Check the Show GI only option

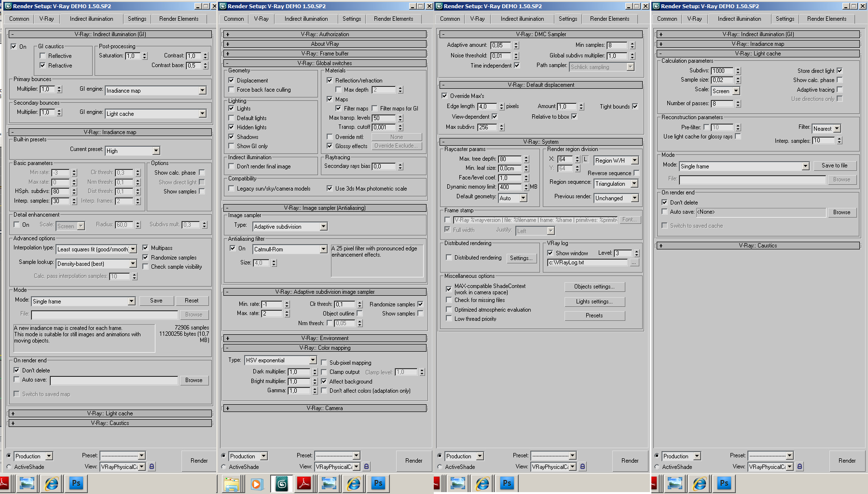[x=231, y=146]
